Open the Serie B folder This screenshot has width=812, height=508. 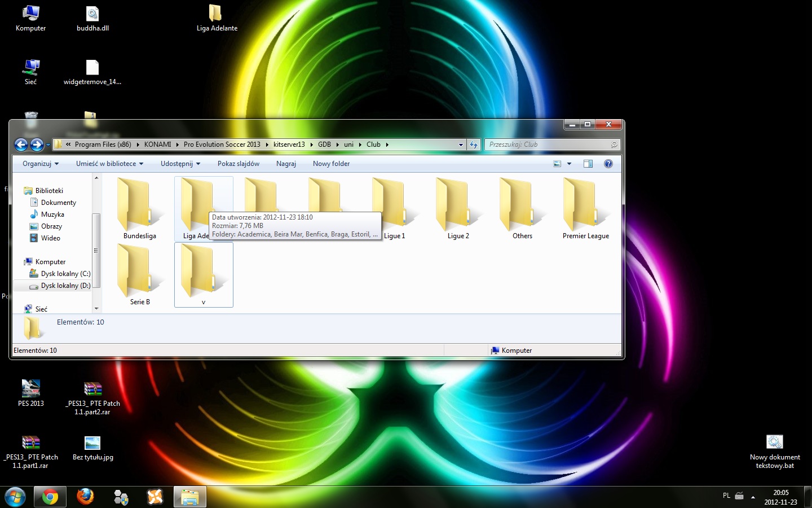tap(139, 274)
